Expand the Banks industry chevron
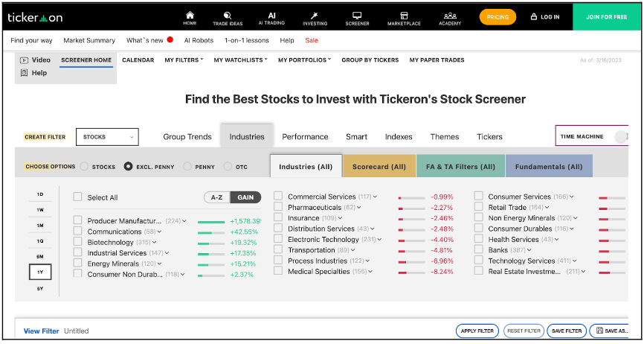The image size is (644, 344). 529,250
